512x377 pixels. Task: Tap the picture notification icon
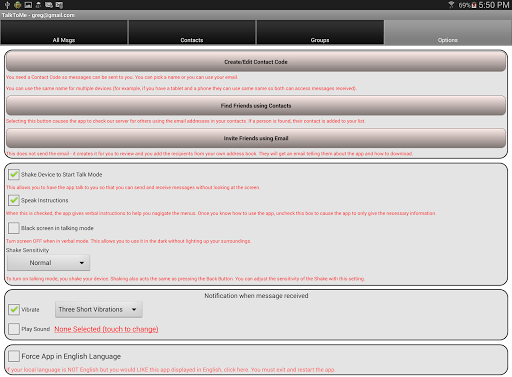[28, 5]
